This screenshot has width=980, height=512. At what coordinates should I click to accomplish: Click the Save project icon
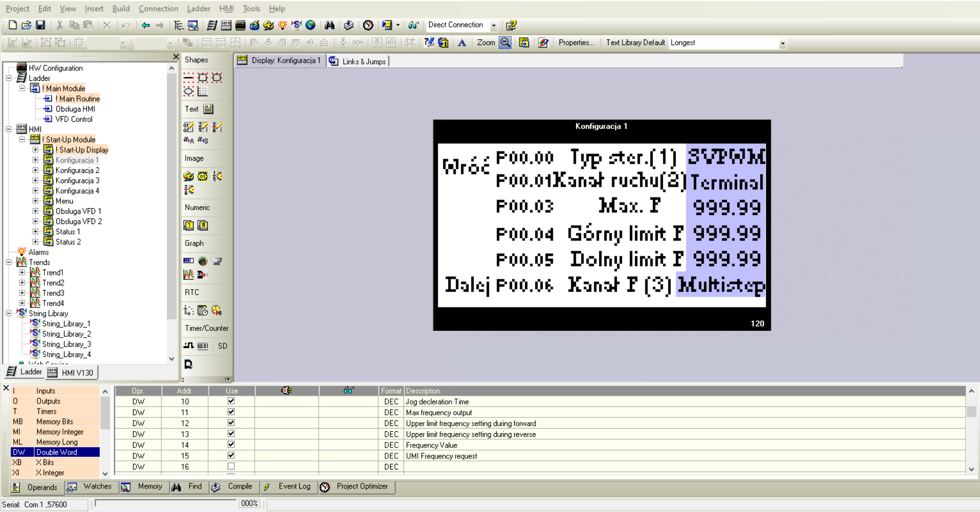(40, 25)
